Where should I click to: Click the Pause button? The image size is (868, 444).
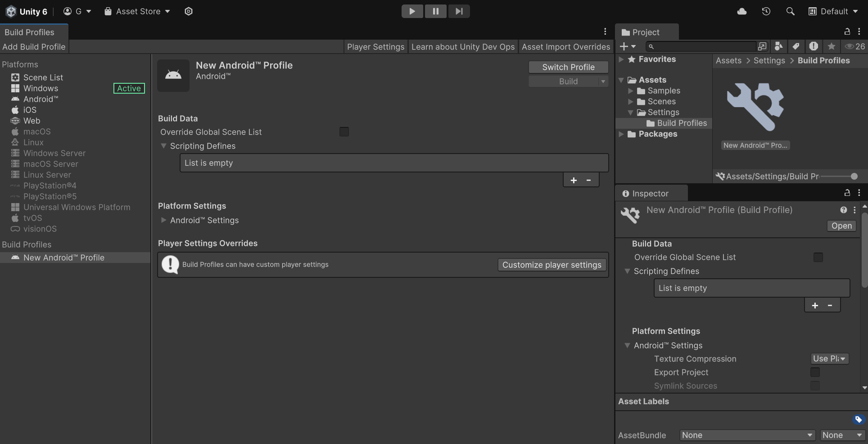click(435, 11)
